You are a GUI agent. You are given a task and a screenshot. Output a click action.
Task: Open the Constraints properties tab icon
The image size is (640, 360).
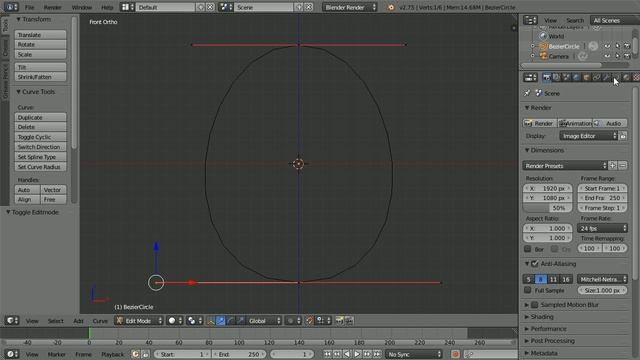(596, 77)
